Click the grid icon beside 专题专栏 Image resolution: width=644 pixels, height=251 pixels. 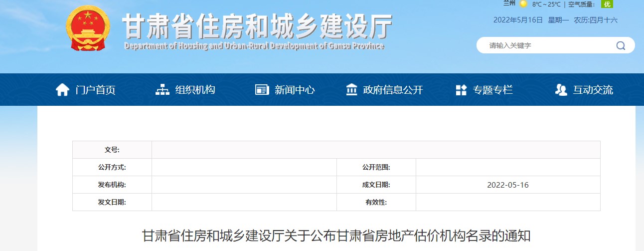coord(461,90)
